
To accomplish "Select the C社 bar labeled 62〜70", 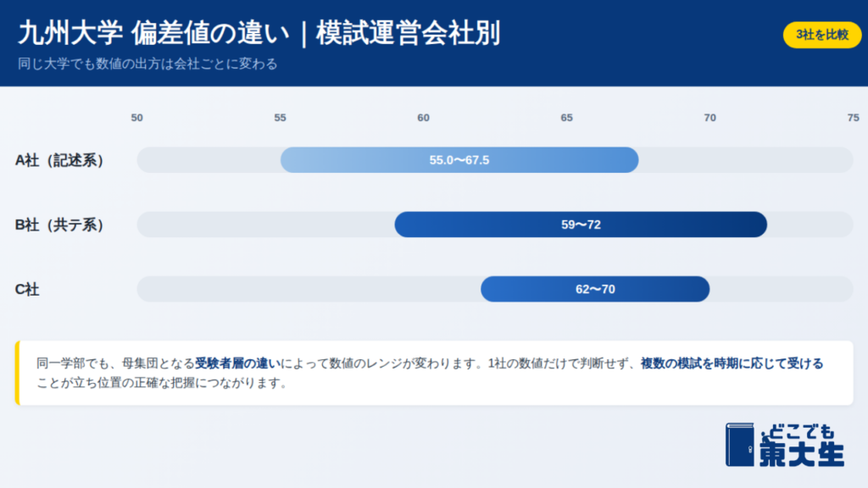I will point(595,289).
